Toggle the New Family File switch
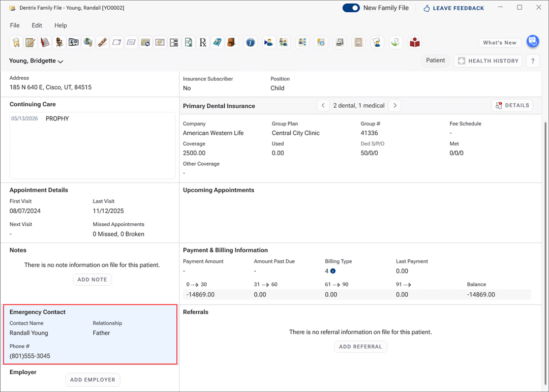 click(x=351, y=8)
